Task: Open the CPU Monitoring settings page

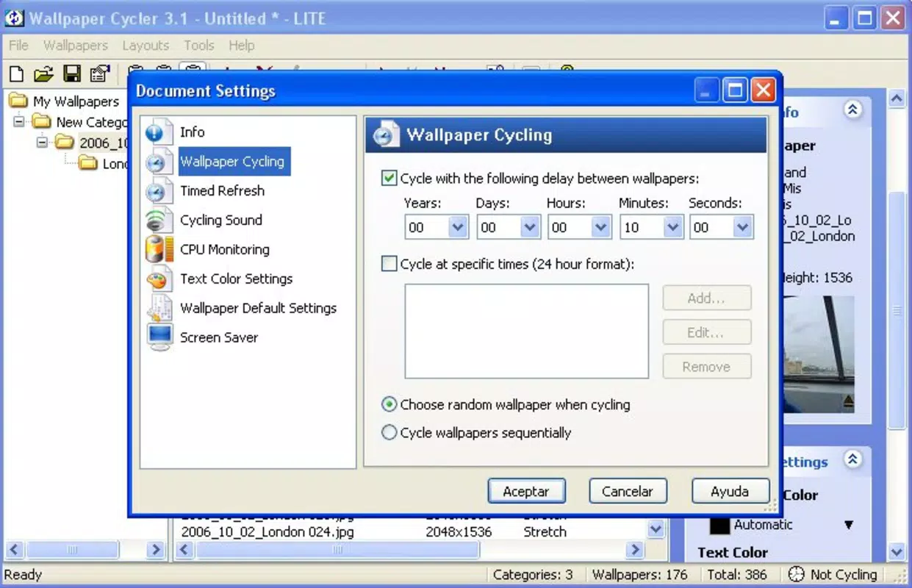Action: click(225, 249)
